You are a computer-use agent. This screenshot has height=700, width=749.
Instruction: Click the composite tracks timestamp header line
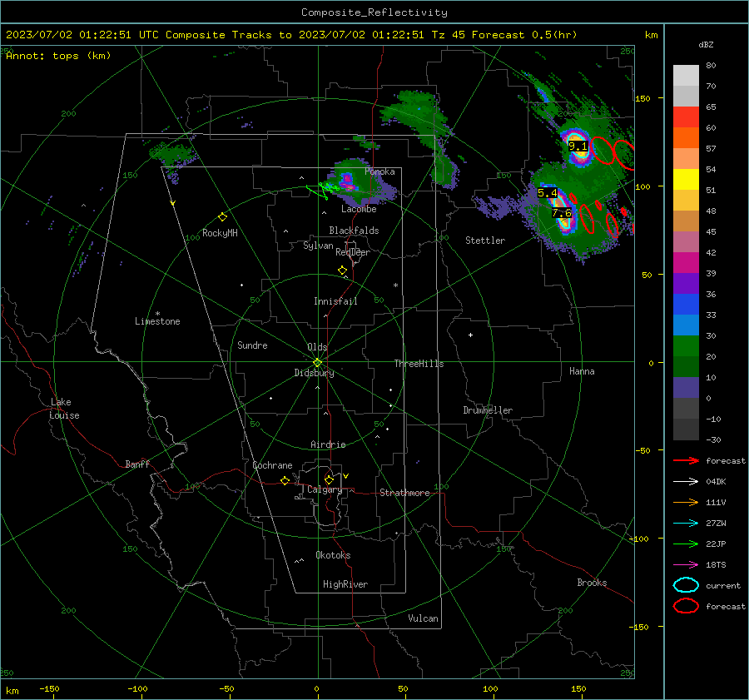pyautogui.click(x=291, y=35)
